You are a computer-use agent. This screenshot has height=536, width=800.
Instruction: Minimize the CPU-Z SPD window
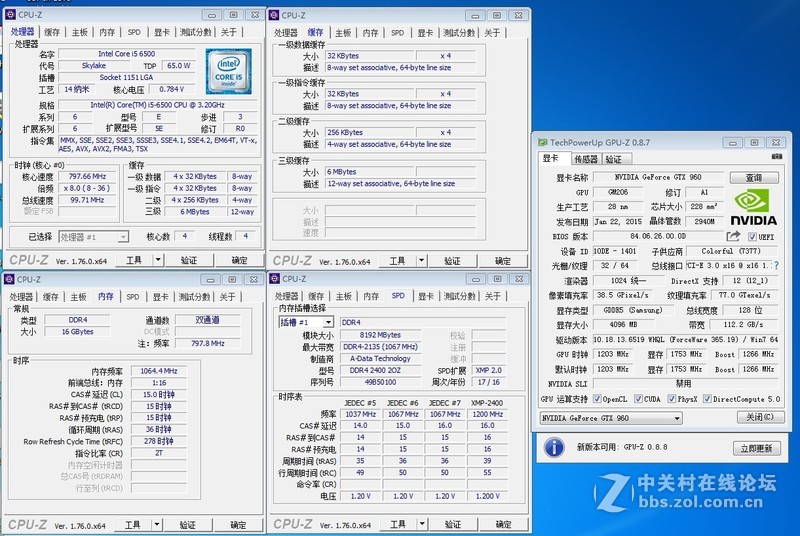(475, 279)
